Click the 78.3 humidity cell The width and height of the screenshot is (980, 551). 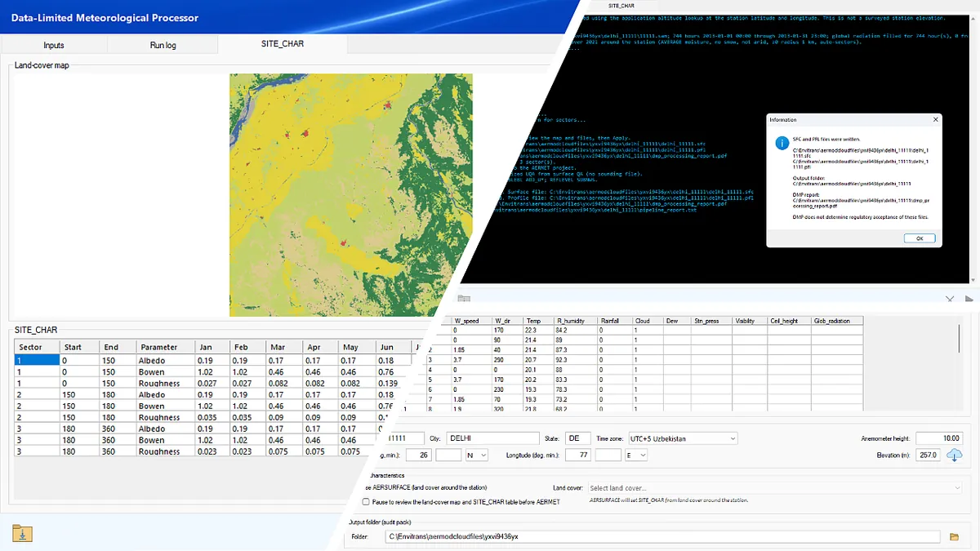pyautogui.click(x=576, y=389)
